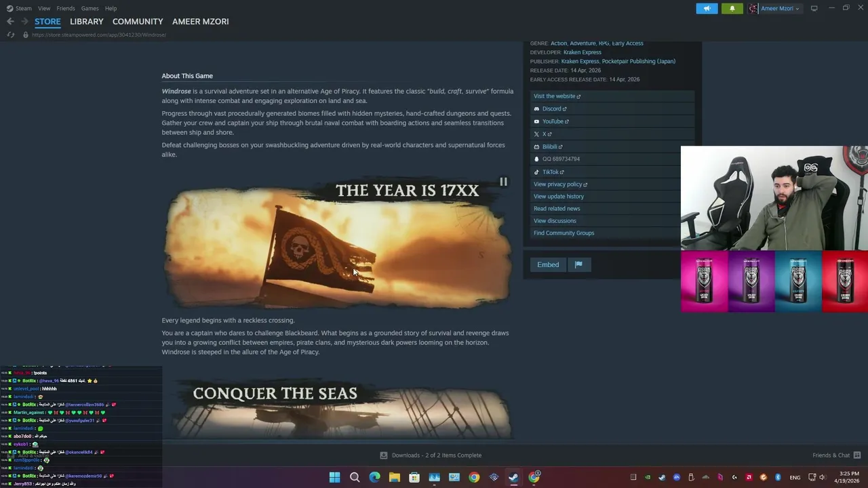Open developer Kraken Express link

(x=582, y=52)
